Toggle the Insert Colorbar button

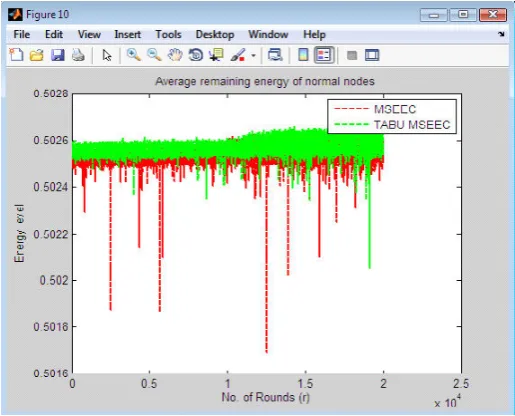303,55
